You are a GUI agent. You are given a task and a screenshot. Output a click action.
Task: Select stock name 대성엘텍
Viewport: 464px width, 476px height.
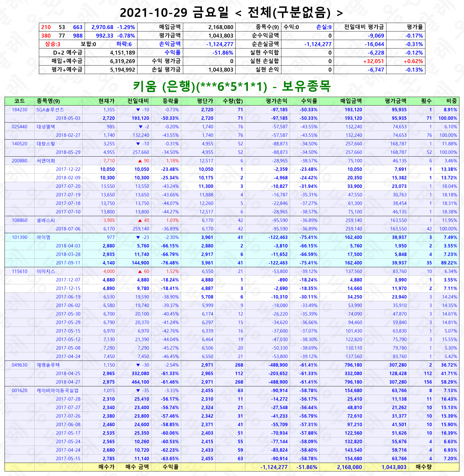tap(46, 127)
